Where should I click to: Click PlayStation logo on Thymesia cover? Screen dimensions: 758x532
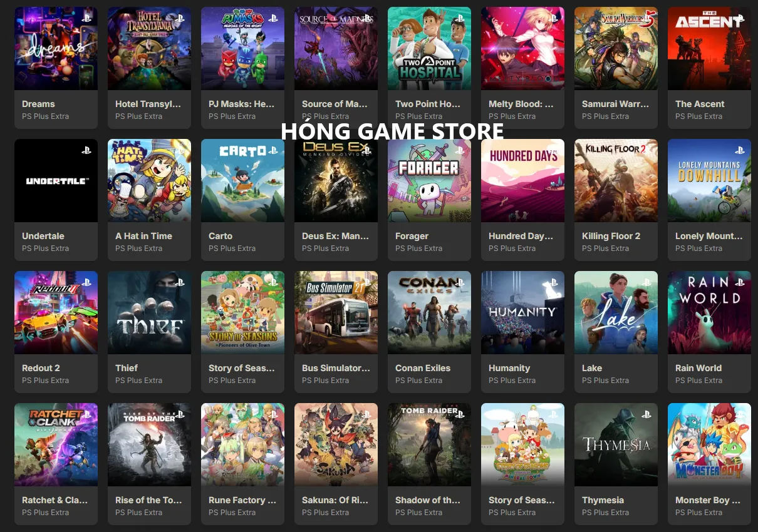click(646, 414)
